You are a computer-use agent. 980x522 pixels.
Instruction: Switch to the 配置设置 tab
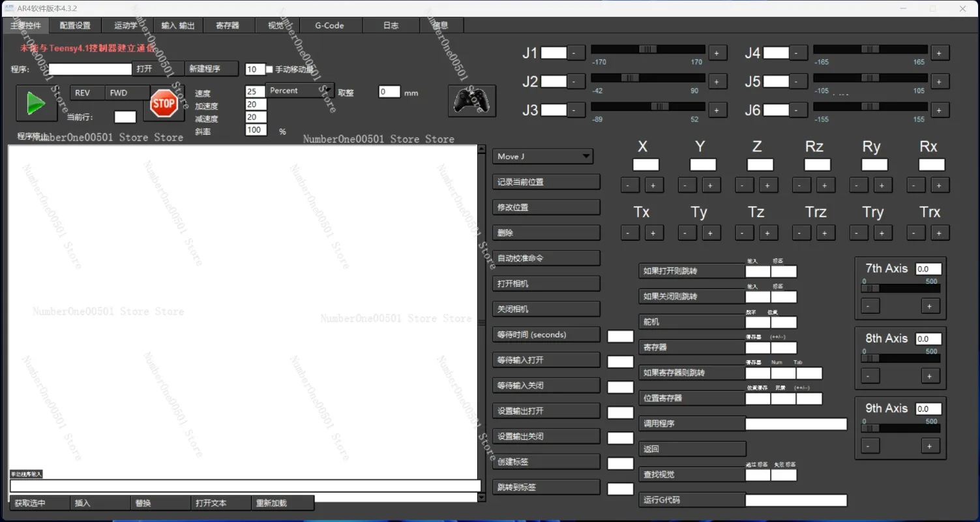click(75, 25)
